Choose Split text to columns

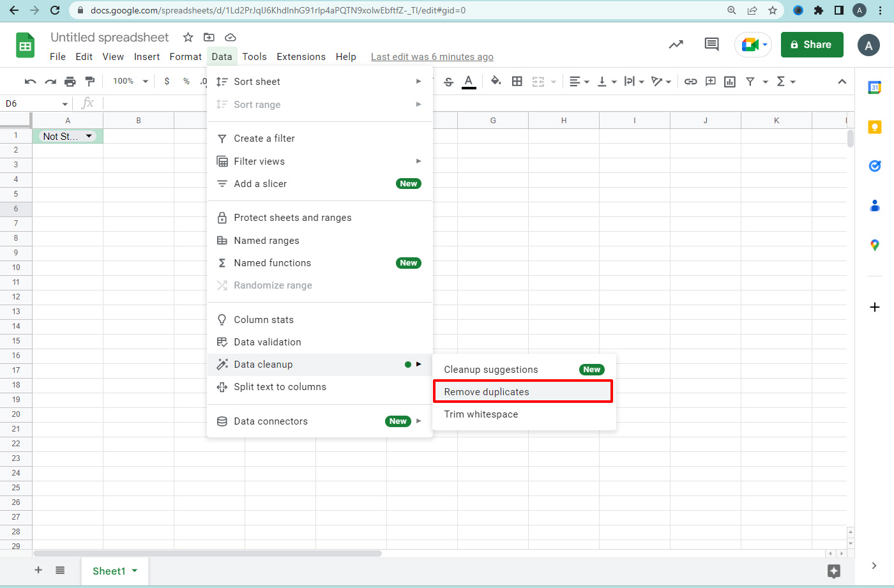coord(280,387)
